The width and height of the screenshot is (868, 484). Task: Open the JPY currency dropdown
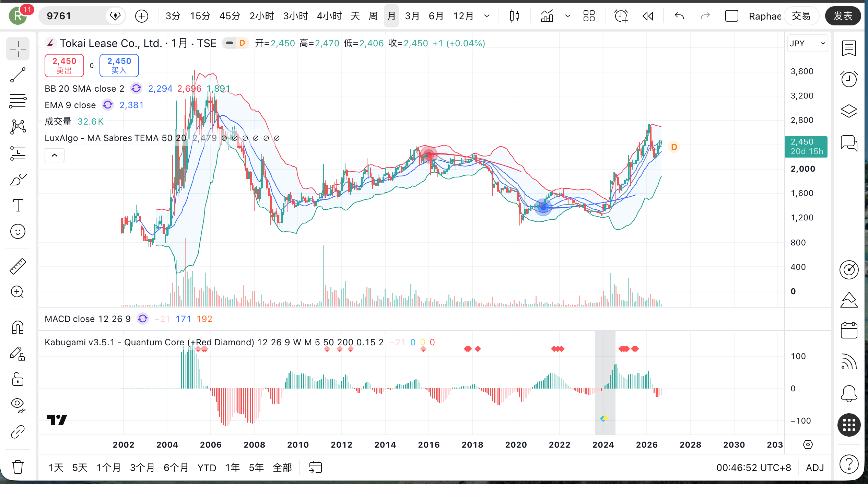click(807, 44)
